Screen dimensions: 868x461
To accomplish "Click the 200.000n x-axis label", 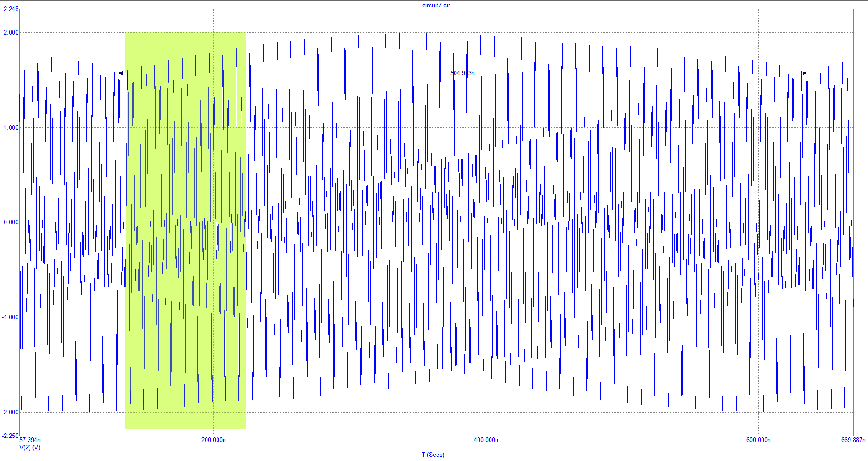I will [x=213, y=440].
